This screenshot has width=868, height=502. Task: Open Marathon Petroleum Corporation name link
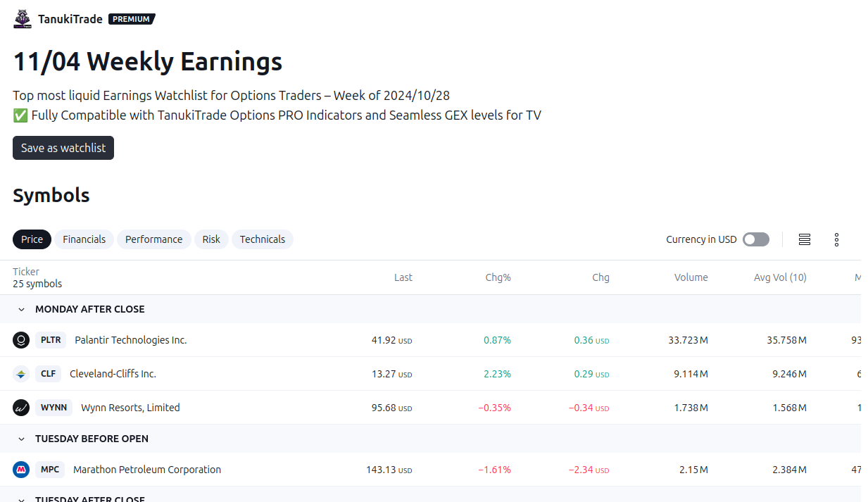pos(147,470)
